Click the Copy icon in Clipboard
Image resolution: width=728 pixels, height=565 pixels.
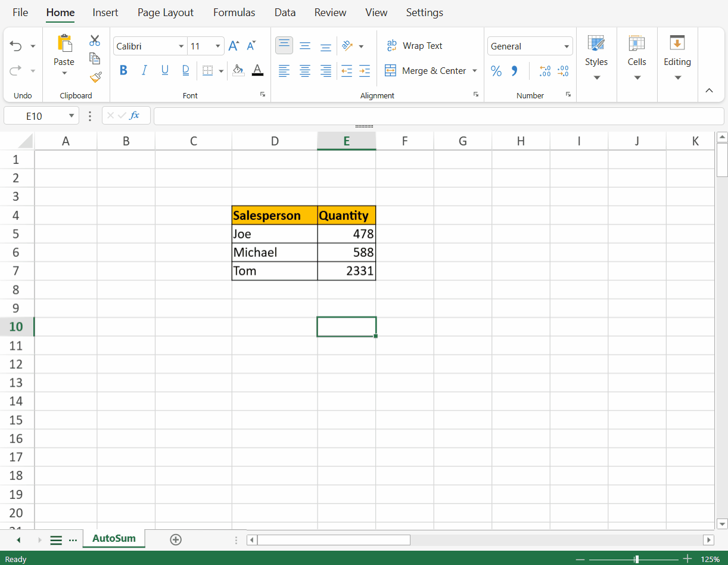pyautogui.click(x=95, y=58)
